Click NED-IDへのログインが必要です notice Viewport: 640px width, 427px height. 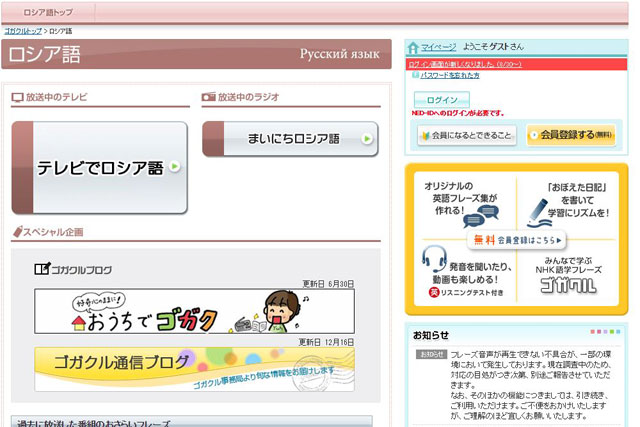pos(458,113)
